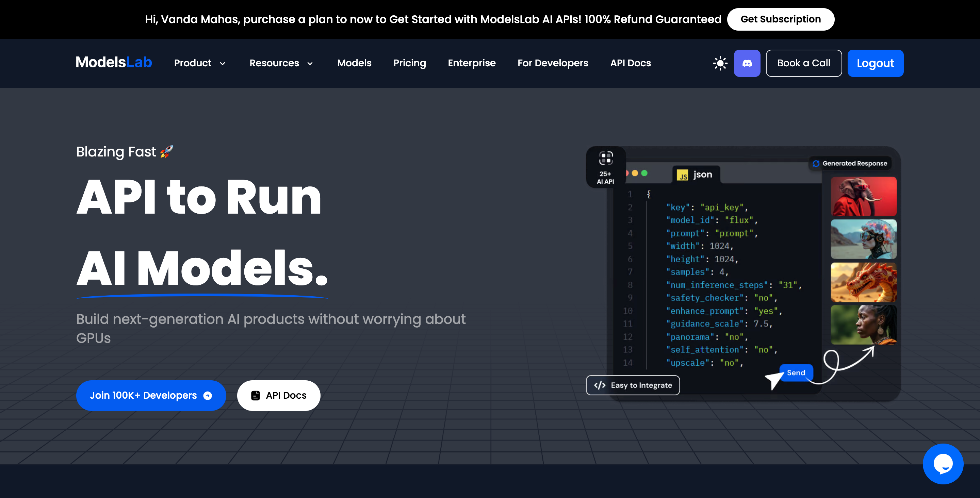The width and height of the screenshot is (980, 498).
Task: Open the Models nav item
Action: click(x=354, y=63)
